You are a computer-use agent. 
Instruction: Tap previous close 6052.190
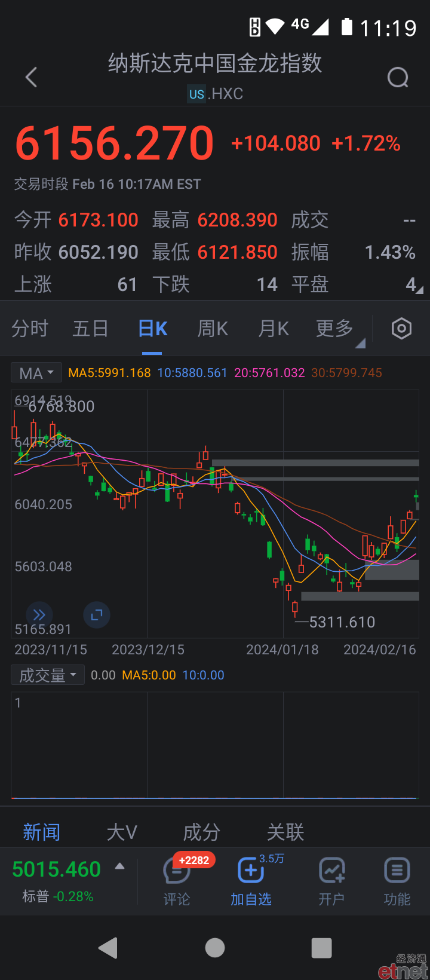point(99,252)
